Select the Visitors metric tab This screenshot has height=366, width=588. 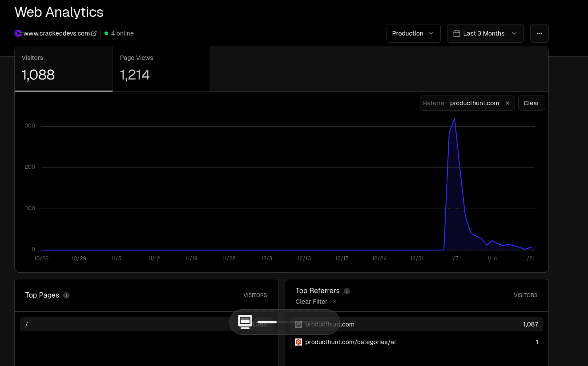coord(64,69)
